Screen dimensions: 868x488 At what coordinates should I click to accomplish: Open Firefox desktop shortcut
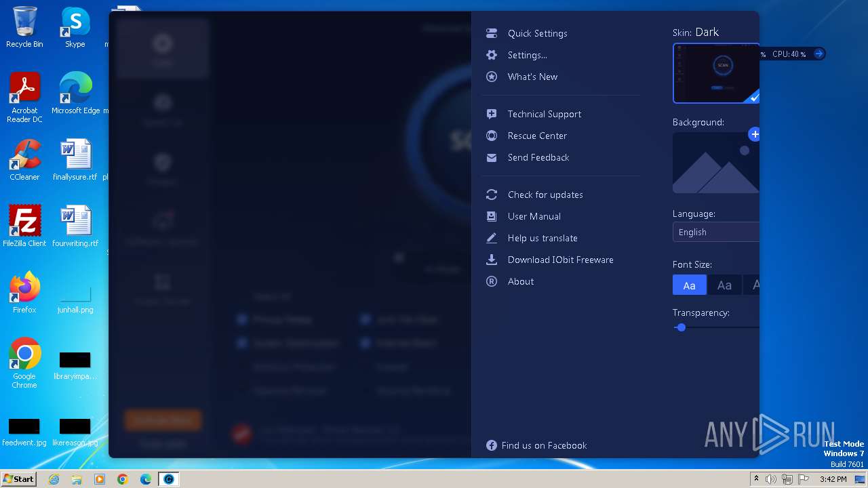pos(24,292)
